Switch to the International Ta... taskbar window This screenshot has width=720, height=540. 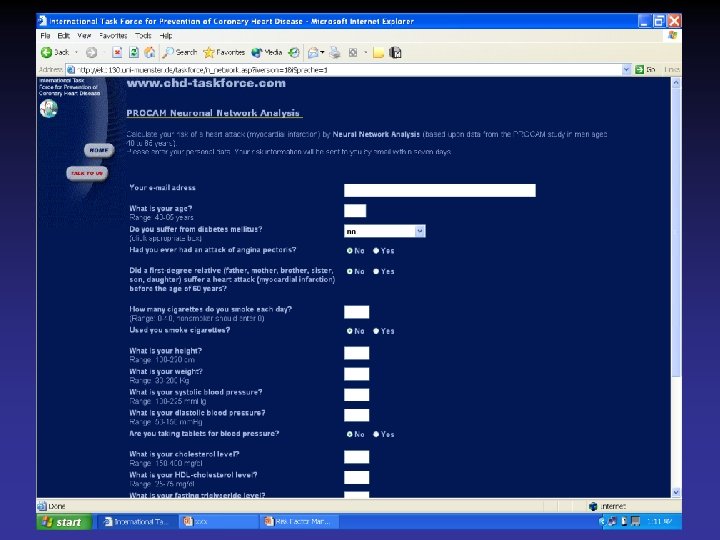[137, 522]
